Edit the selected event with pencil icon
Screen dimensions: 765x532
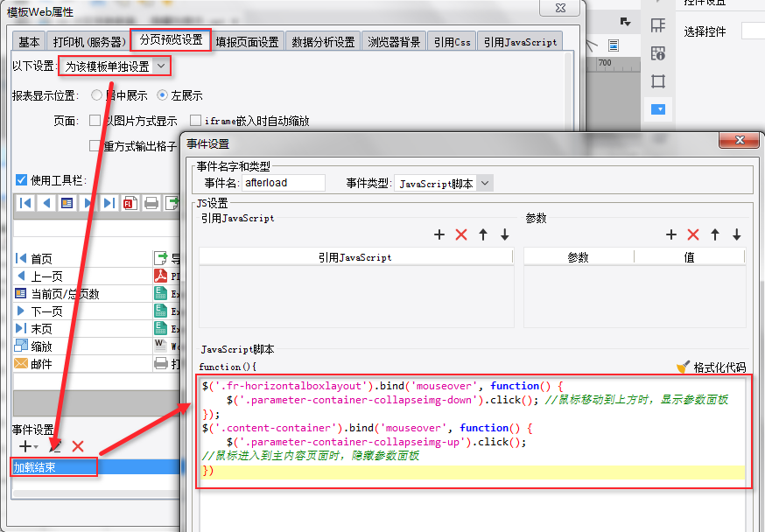pyautogui.click(x=55, y=445)
